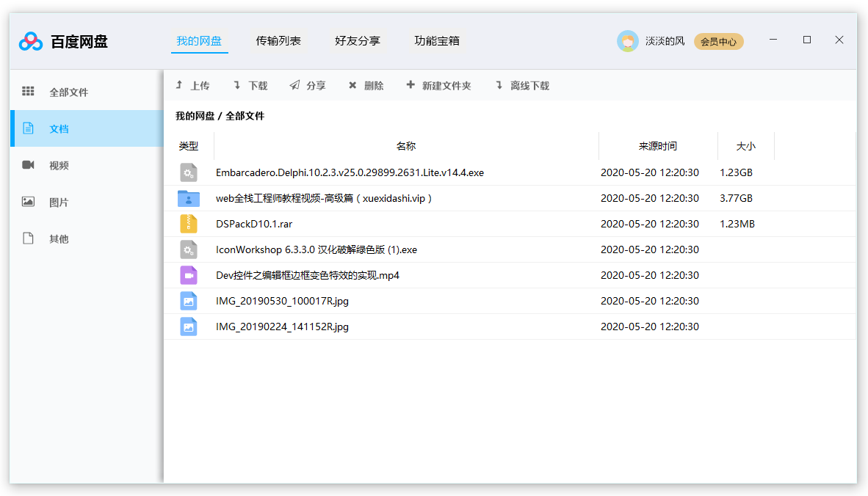Click the 3.77GB size cell

click(x=737, y=198)
